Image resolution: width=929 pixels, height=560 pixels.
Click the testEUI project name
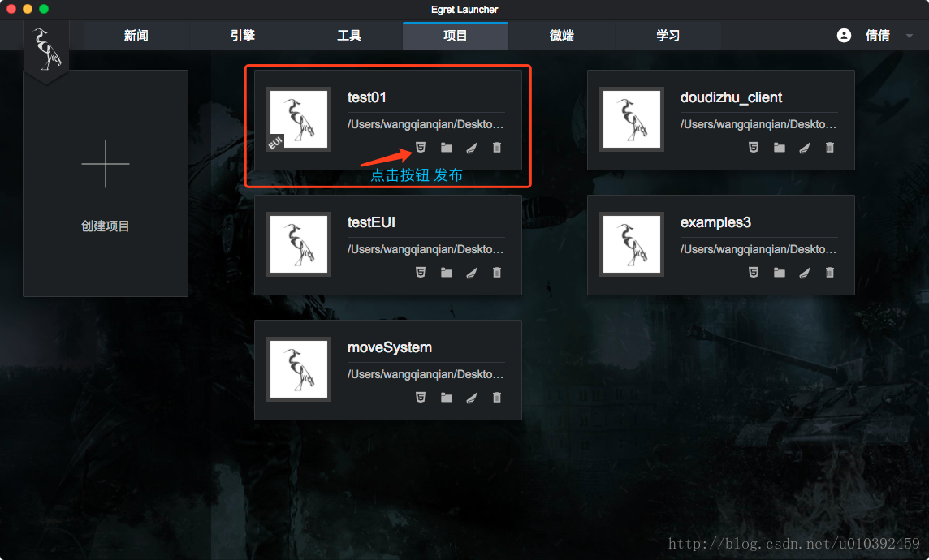tap(371, 222)
